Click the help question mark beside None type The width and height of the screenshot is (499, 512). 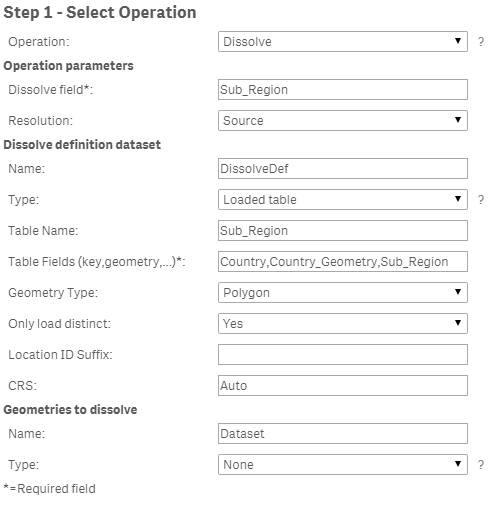481,465
